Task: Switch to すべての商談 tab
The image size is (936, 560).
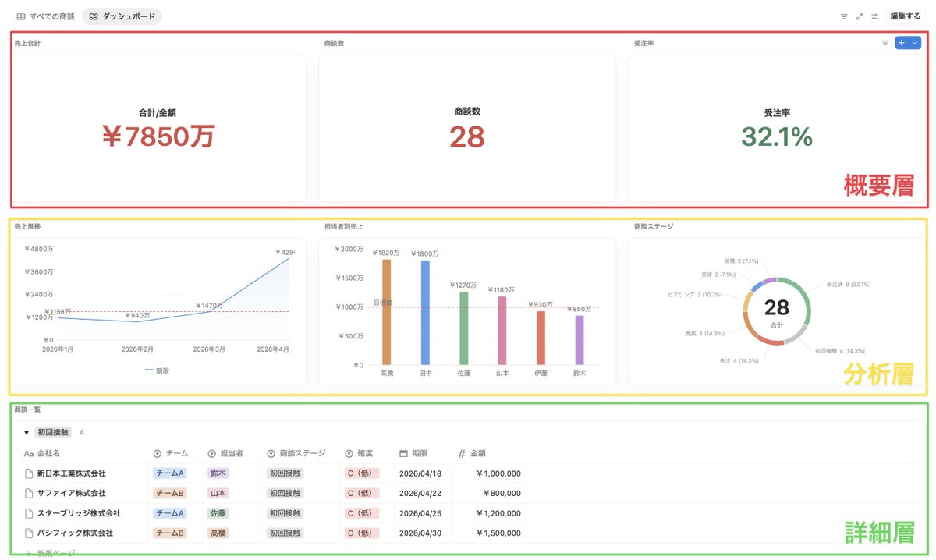Action: [45, 16]
